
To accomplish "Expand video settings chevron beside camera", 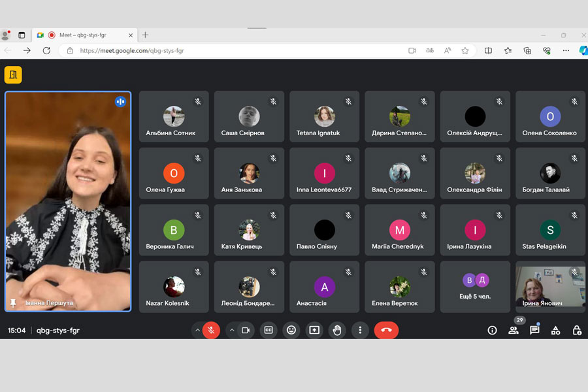I will click(232, 330).
